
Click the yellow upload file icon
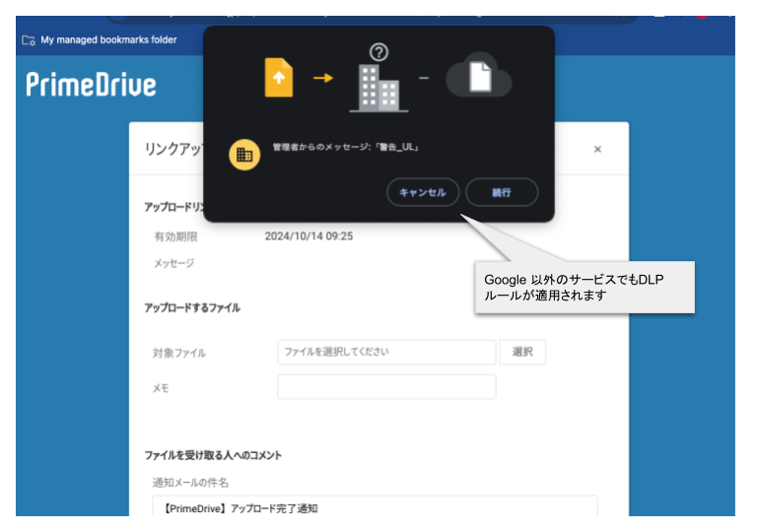click(x=279, y=77)
